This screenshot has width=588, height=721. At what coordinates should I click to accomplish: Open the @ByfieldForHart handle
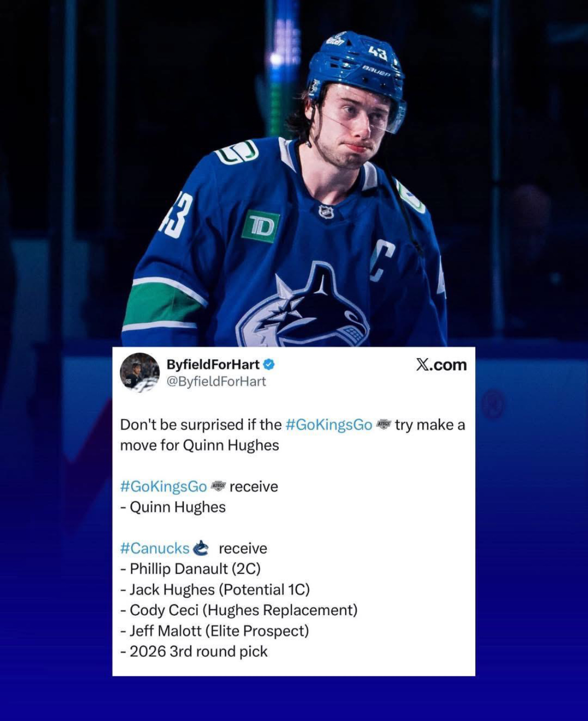point(216,381)
